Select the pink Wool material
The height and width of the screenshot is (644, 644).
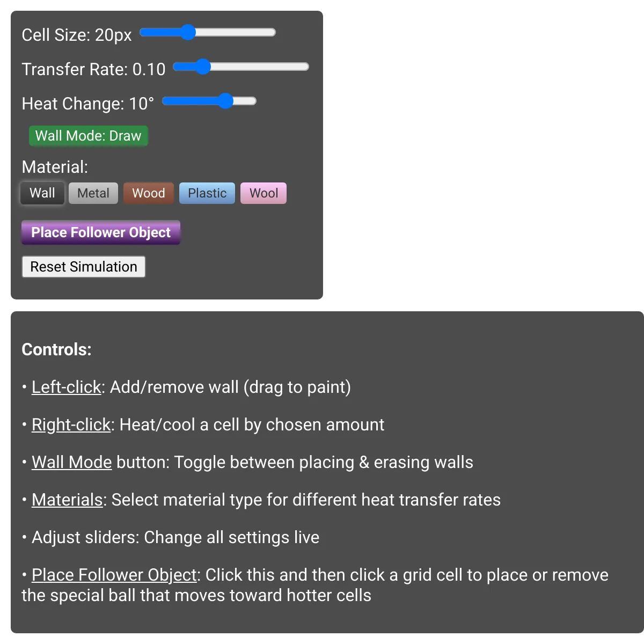(264, 193)
